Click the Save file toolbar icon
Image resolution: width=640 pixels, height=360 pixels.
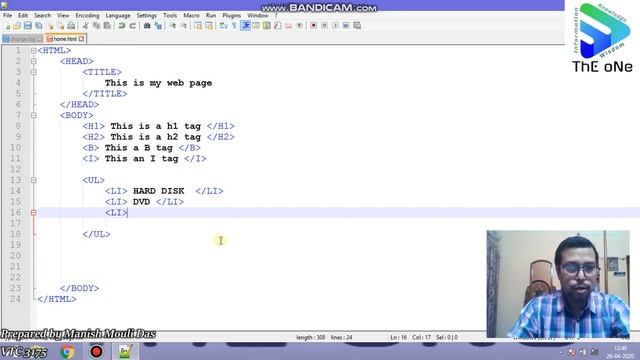point(28,26)
